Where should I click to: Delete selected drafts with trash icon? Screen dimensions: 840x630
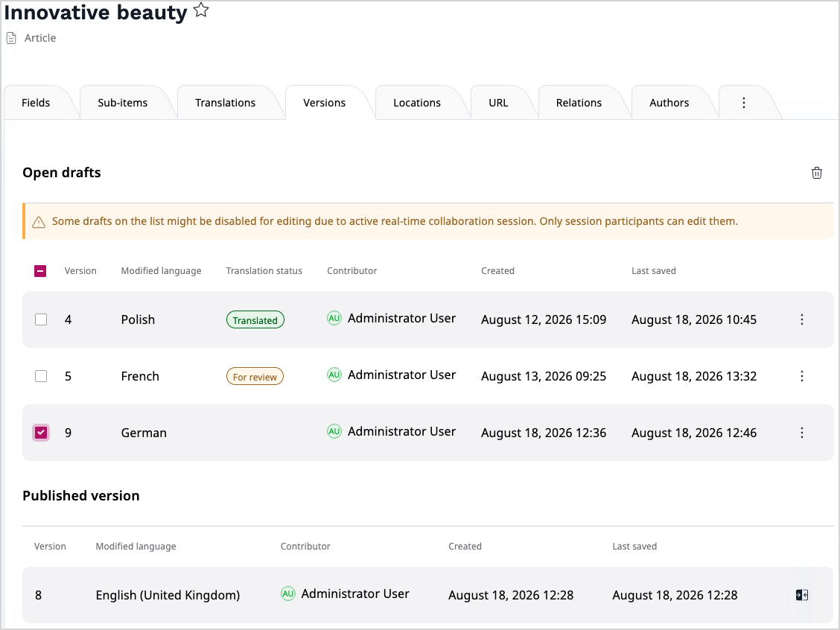coord(816,173)
